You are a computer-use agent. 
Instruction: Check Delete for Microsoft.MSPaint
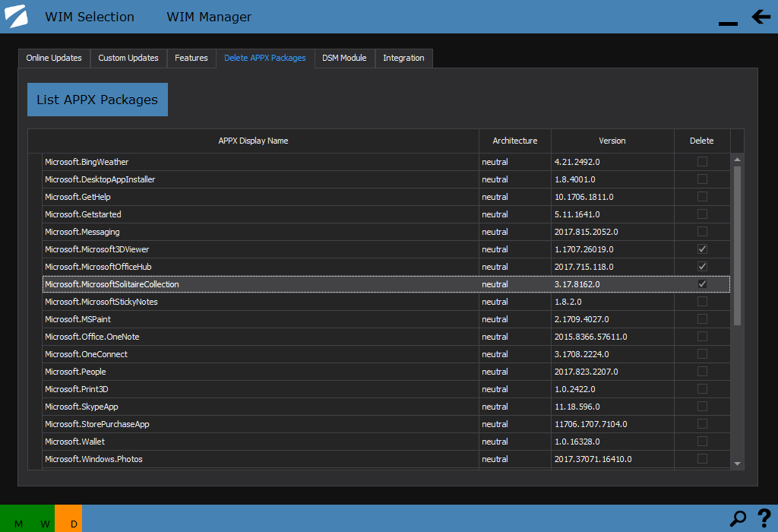click(x=702, y=318)
